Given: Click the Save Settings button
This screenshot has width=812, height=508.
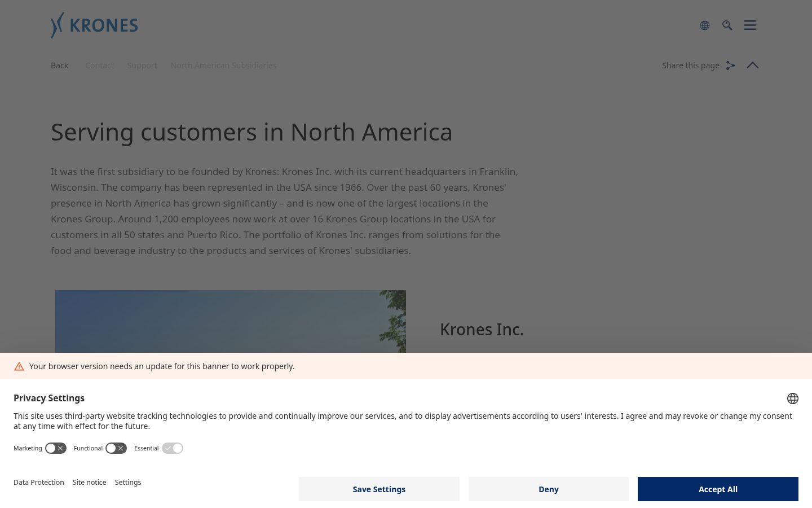Looking at the screenshot, I should tap(379, 489).
